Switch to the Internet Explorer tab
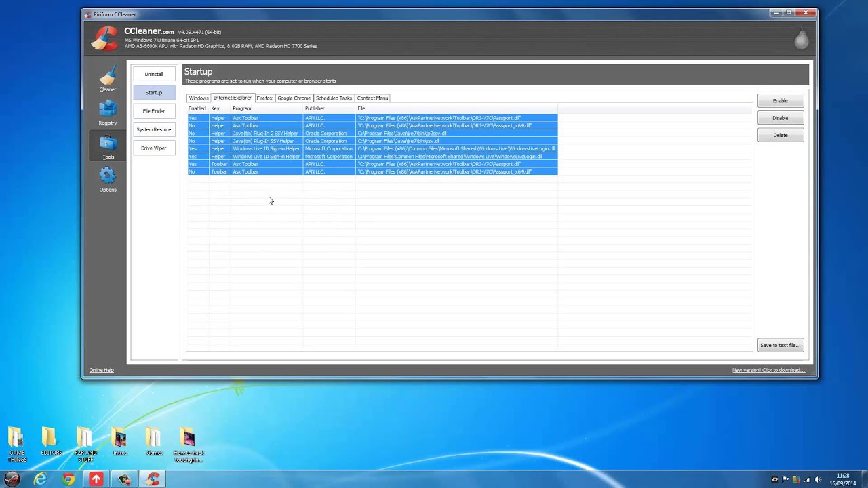Viewport: 868px width, 488px height. coord(233,98)
